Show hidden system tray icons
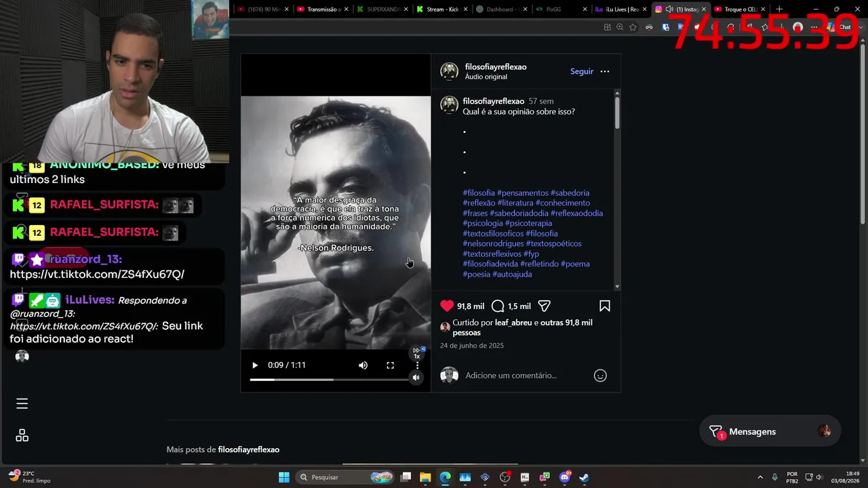The image size is (868, 488). tap(759, 477)
